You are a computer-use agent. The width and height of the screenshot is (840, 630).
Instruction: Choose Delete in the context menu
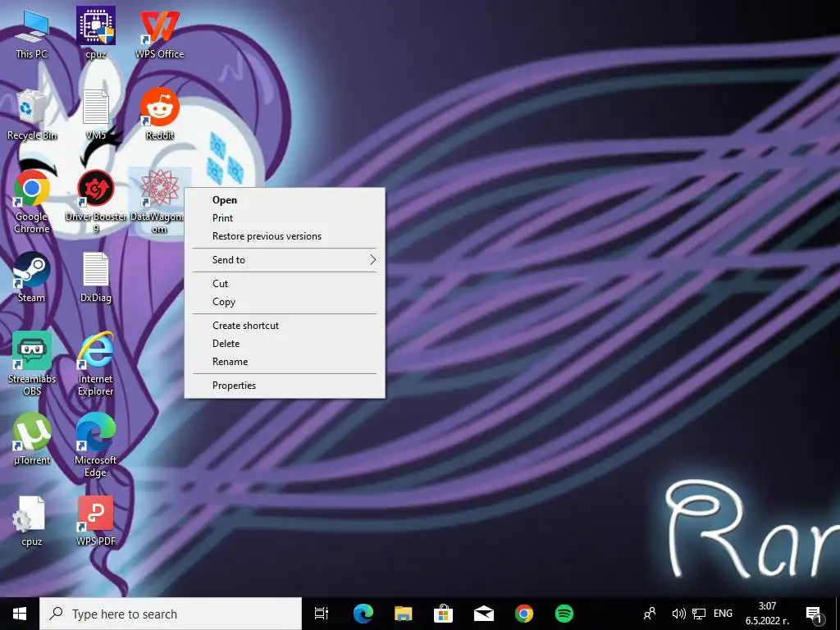(x=285, y=344)
